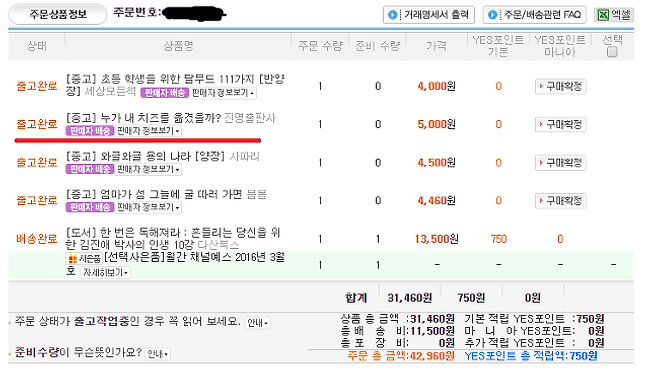
Task: Toggle the 선택 select-all checkbox
Action: pos(612,52)
